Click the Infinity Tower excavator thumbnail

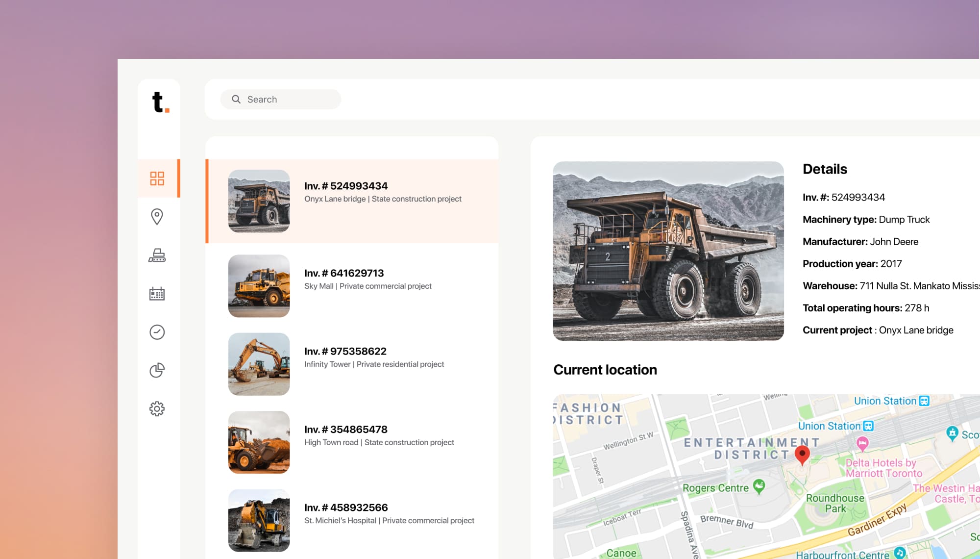(259, 364)
